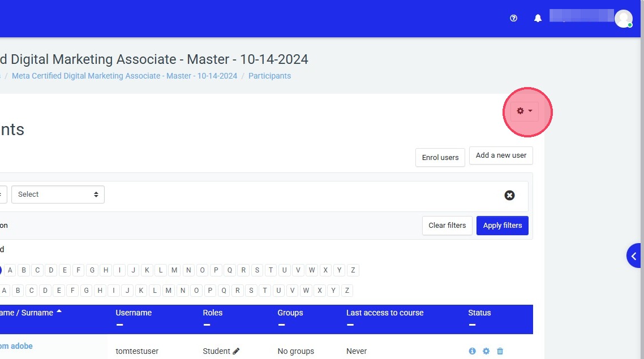Screen dimensions: 644x359
Task: Hide the Username column via minus icon
Action: tap(119, 325)
